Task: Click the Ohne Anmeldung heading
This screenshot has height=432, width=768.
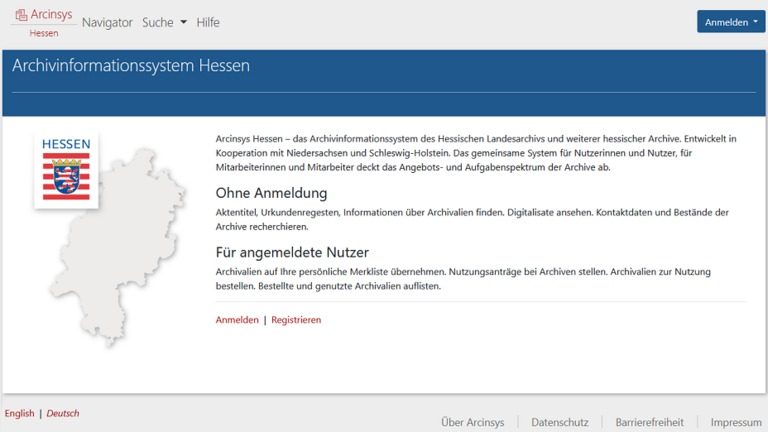Action: point(271,193)
